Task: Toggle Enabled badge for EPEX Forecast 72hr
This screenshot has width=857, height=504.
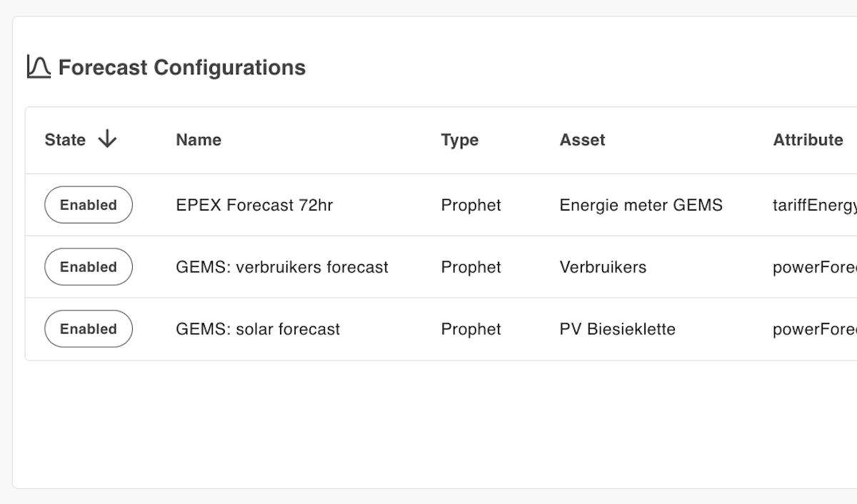Action: [89, 205]
